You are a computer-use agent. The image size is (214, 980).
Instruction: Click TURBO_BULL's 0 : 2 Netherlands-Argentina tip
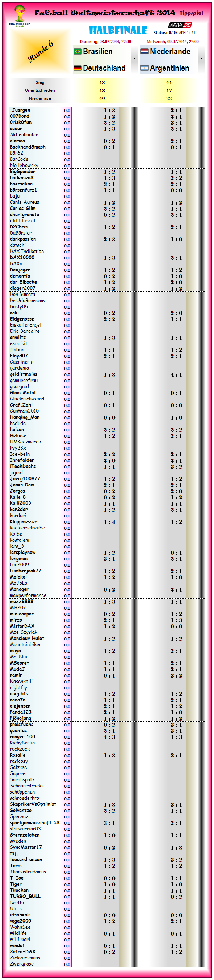(176, 897)
